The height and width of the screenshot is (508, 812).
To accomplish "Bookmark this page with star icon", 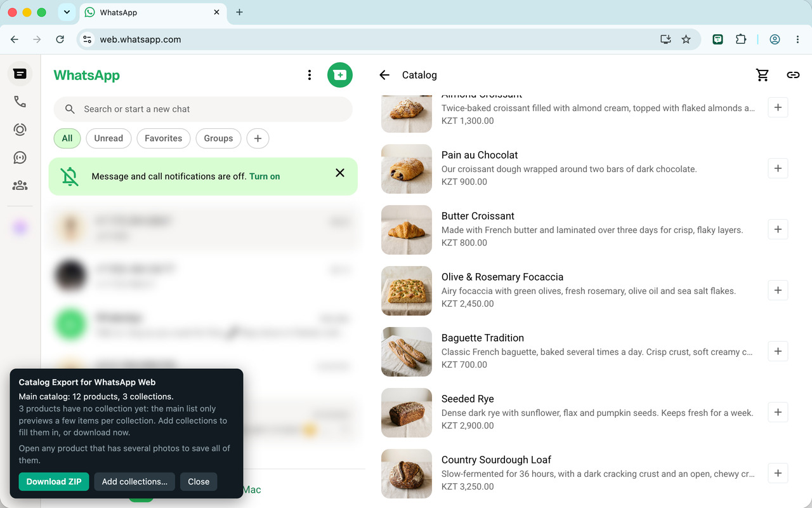I will point(686,39).
